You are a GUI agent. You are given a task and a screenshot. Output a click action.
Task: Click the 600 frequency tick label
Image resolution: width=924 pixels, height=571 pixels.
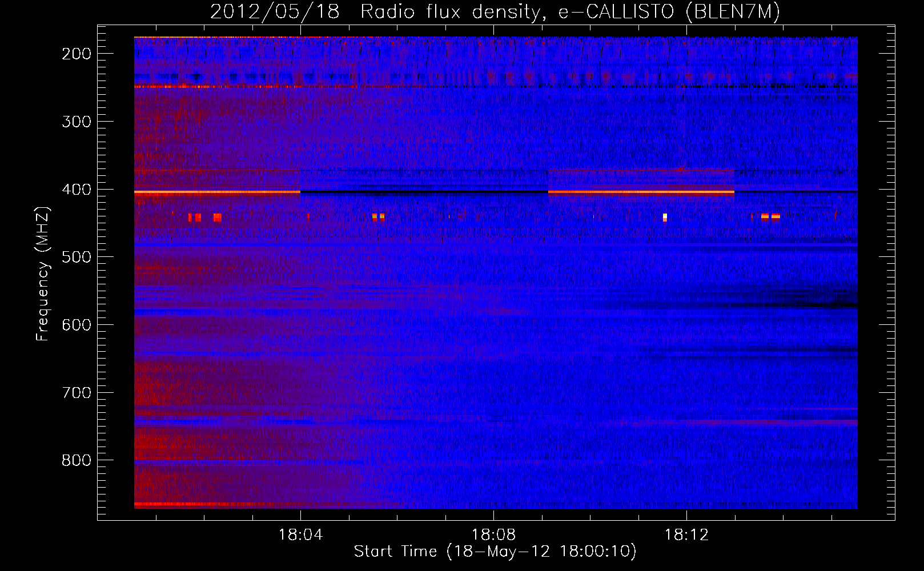click(x=76, y=325)
